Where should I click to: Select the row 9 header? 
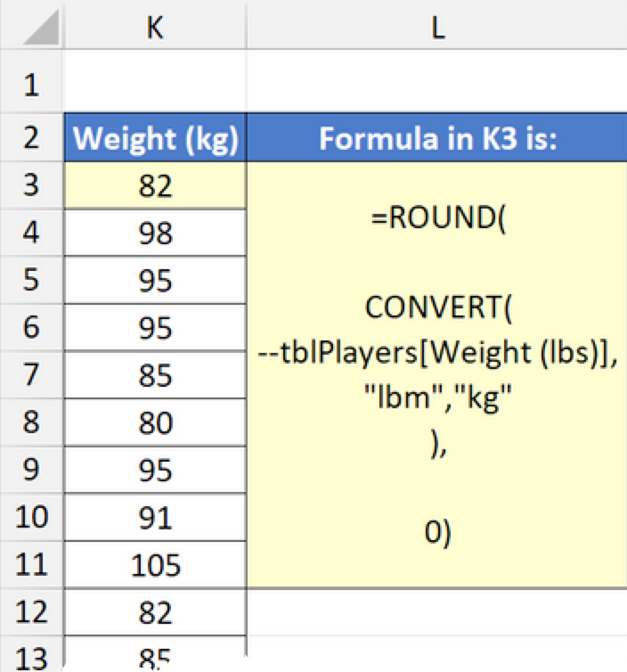pyautogui.click(x=32, y=470)
